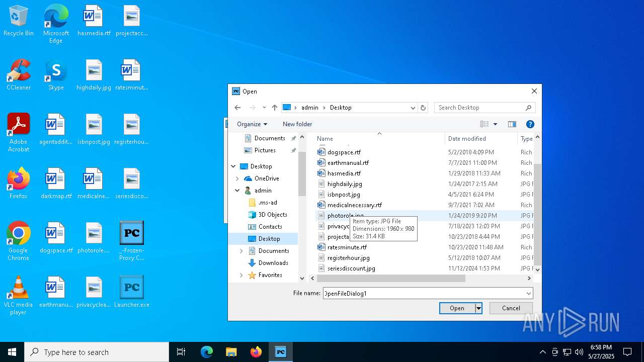
Task: Collapse the admin tree node
Action: click(237, 191)
